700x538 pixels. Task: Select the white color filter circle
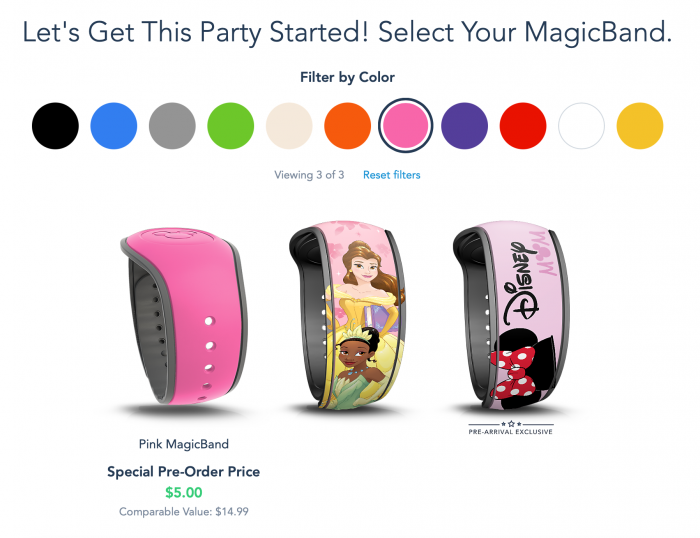[581, 126]
